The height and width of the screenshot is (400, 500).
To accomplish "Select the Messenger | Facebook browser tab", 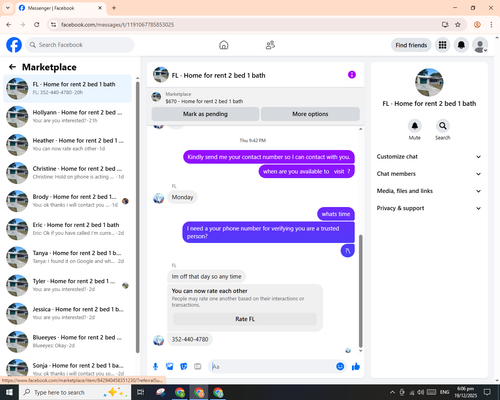I will point(61,8).
